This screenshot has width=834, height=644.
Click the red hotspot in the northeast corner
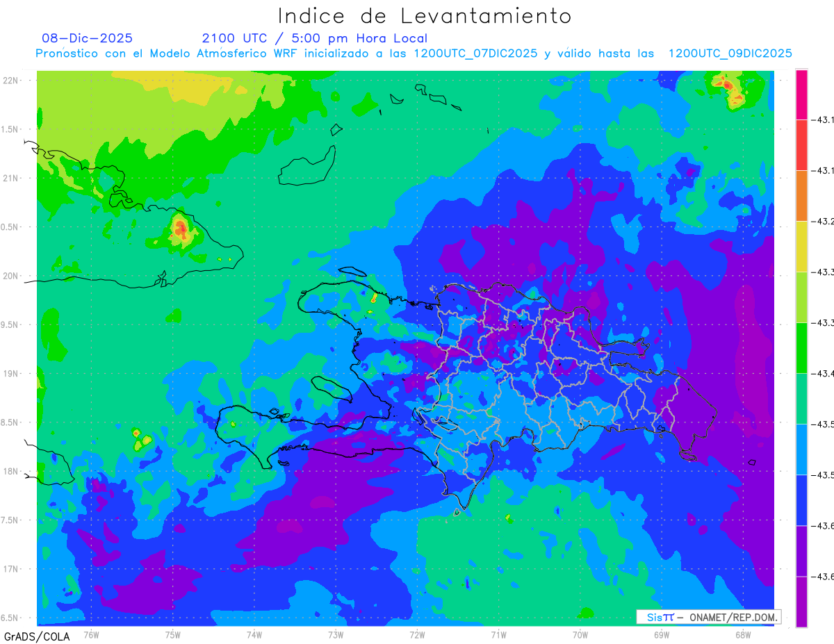click(x=728, y=85)
